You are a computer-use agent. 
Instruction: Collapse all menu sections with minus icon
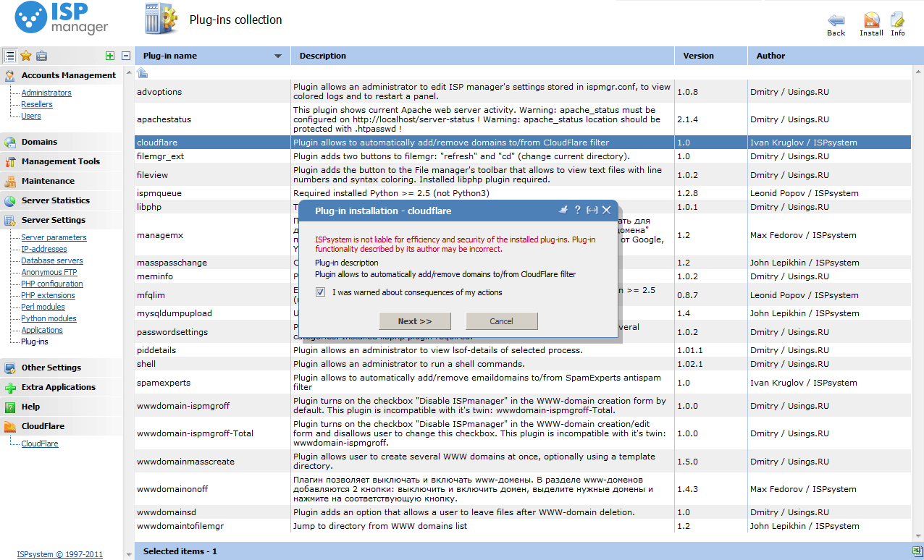click(126, 56)
